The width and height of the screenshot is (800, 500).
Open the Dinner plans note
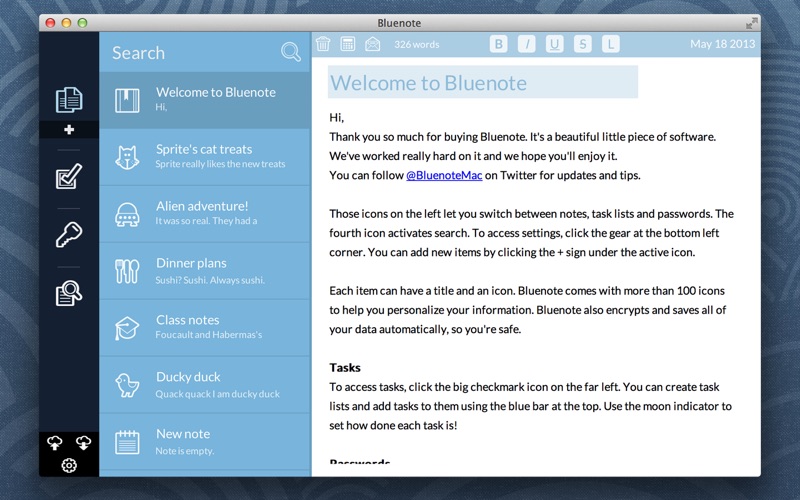click(x=205, y=271)
